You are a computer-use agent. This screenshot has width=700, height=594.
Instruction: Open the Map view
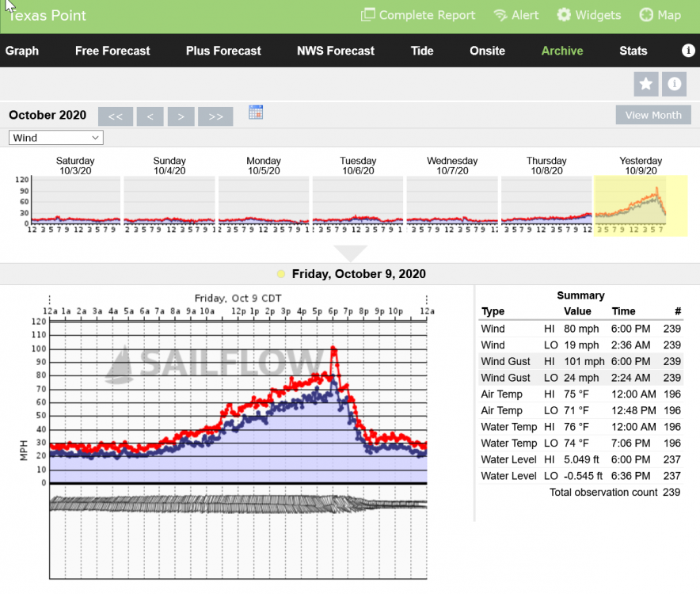[660, 15]
